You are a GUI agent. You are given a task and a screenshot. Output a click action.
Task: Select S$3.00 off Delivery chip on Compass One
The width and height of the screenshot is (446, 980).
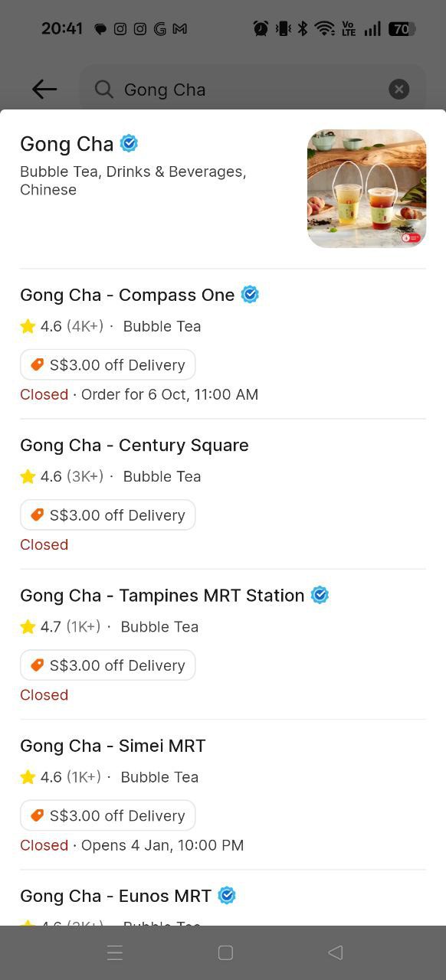107,364
